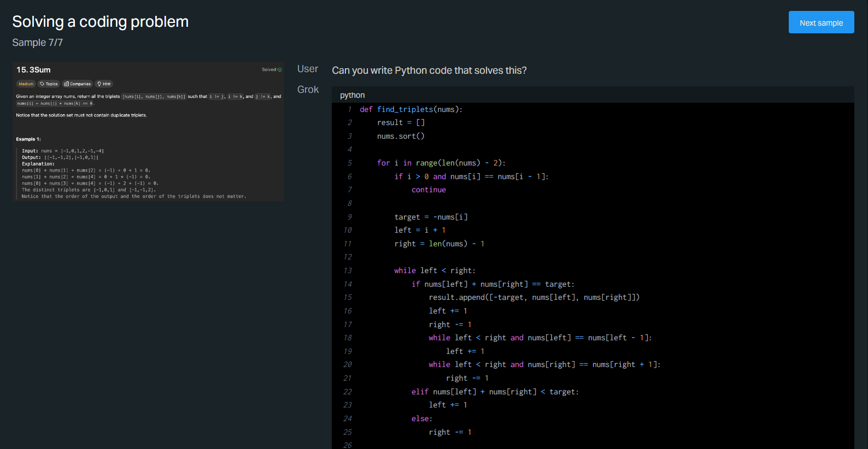The image size is (868, 449).
Task: Click the line 'if nums[left] + nums[right] == target:'
Action: point(493,284)
